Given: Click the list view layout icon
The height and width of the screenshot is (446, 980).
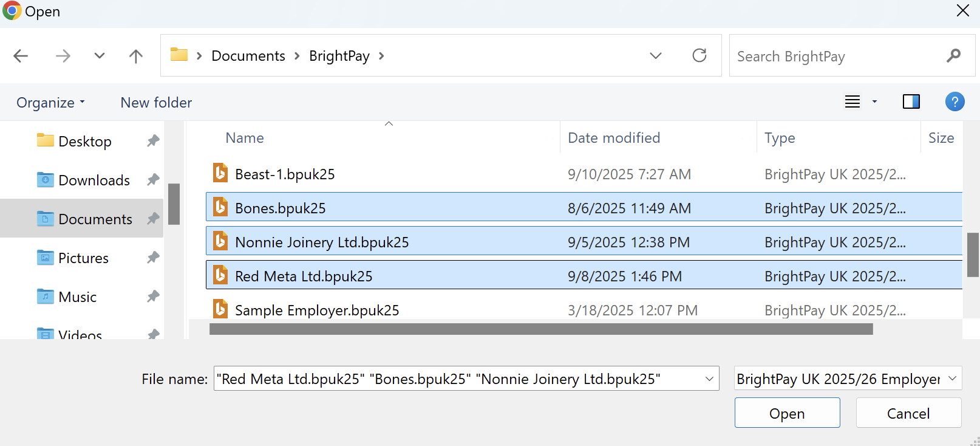Looking at the screenshot, I should 852,101.
